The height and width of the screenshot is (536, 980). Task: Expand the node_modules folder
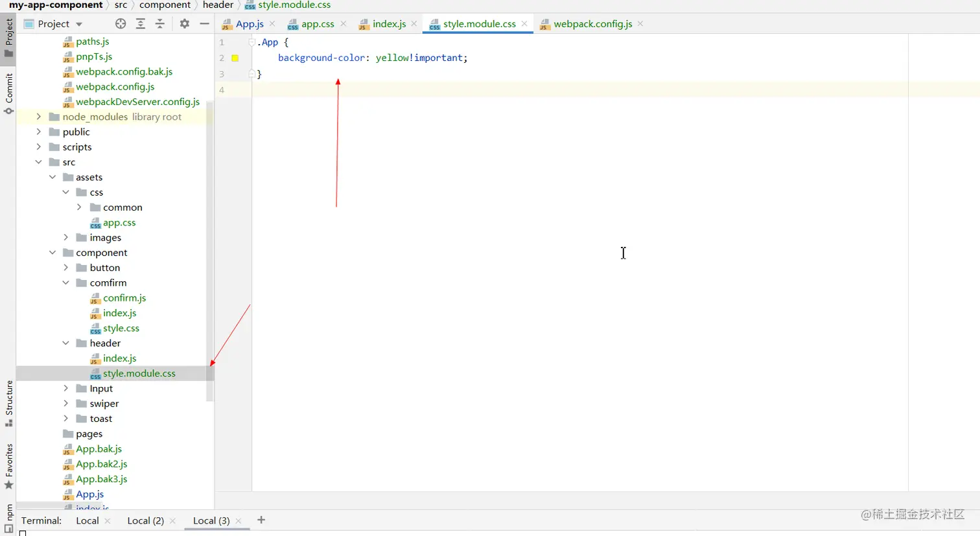pos(39,117)
